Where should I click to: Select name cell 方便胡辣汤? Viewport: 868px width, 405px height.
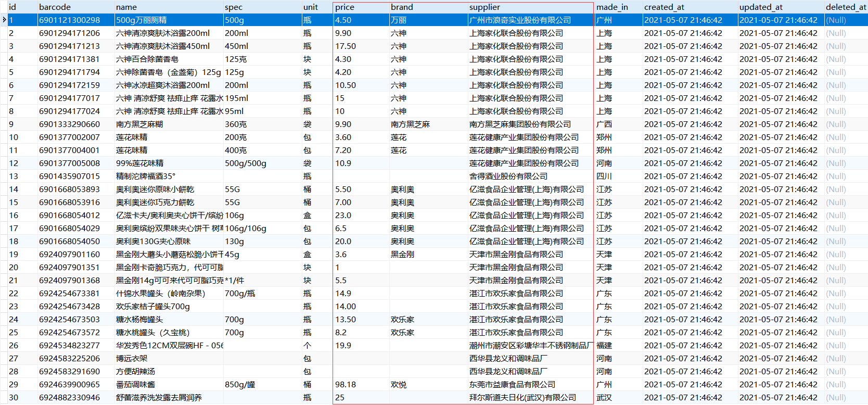click(x=169, y=371)
